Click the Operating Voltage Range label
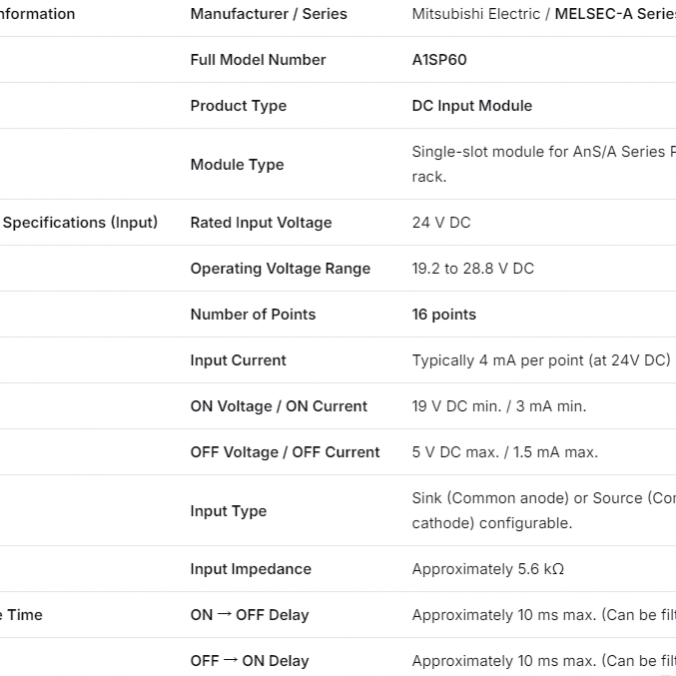The height and width of the screenshot is (676, 676). (280, 269)
